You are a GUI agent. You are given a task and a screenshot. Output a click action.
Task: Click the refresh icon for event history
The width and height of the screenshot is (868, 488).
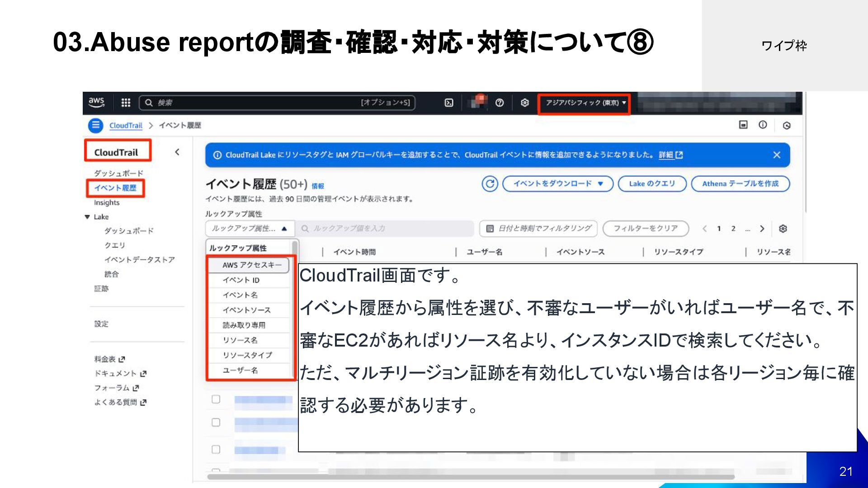click(x=490, y=184)
